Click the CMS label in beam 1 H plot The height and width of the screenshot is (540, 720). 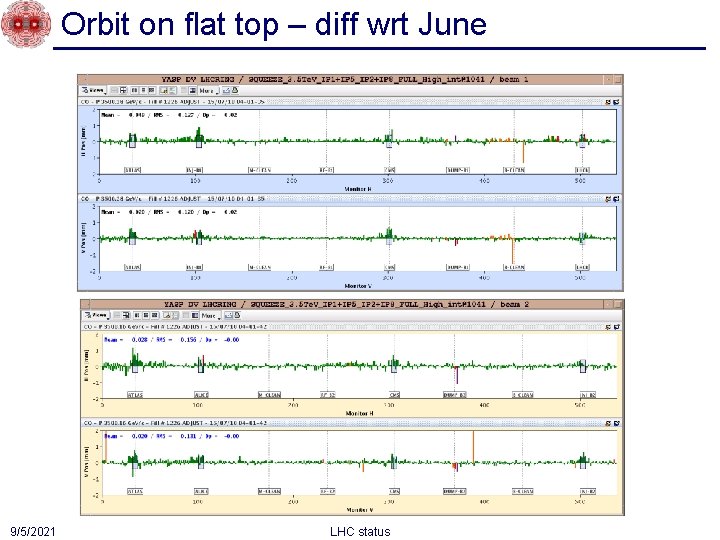389,170
